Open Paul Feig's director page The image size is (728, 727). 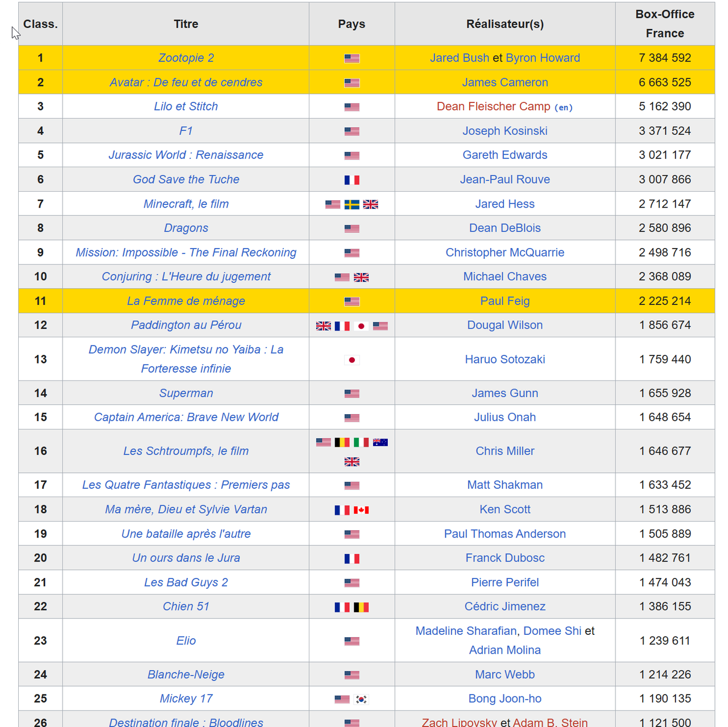click(505, 301)
